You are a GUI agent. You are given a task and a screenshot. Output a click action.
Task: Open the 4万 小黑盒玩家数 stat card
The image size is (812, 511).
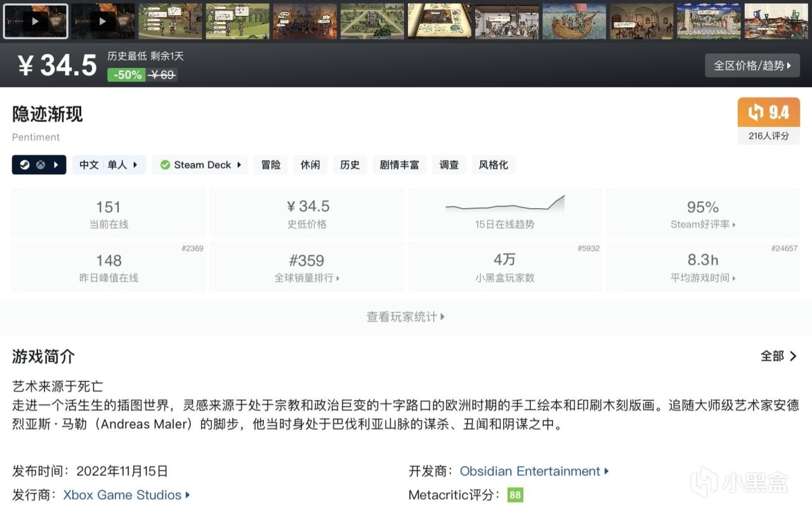coord(505,267)
